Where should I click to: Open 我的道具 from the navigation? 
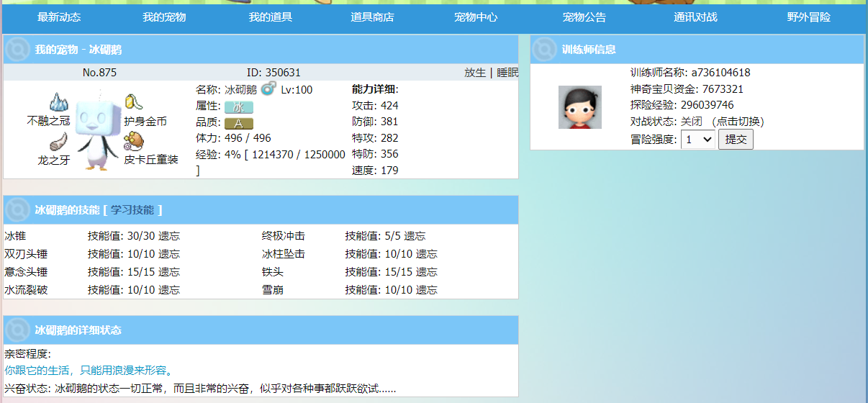click(x=271, y=17)
